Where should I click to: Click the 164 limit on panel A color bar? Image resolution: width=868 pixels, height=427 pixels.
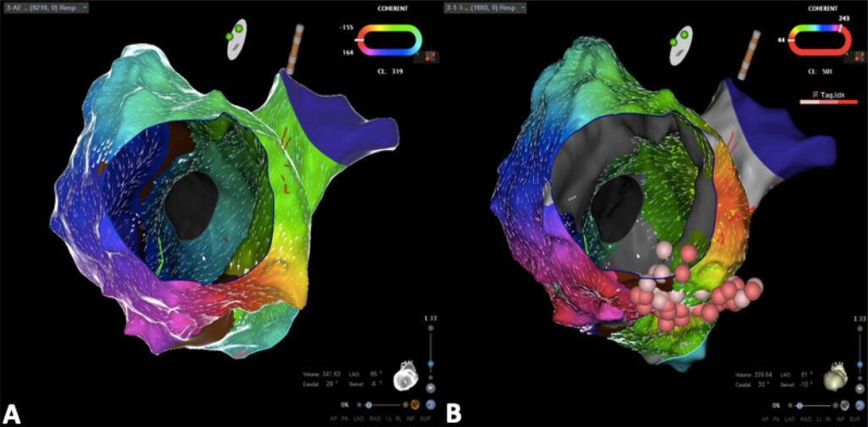[x=348, y=53]
